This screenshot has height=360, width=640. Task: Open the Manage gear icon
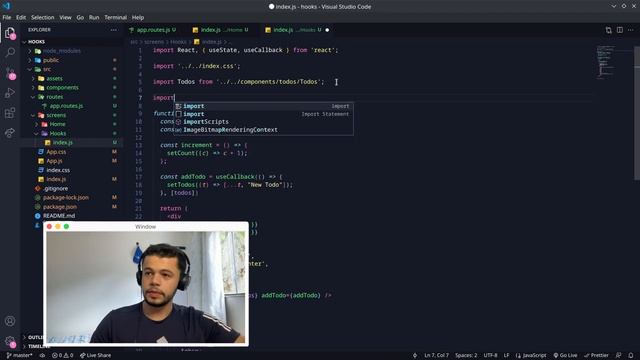click(10, 341)
